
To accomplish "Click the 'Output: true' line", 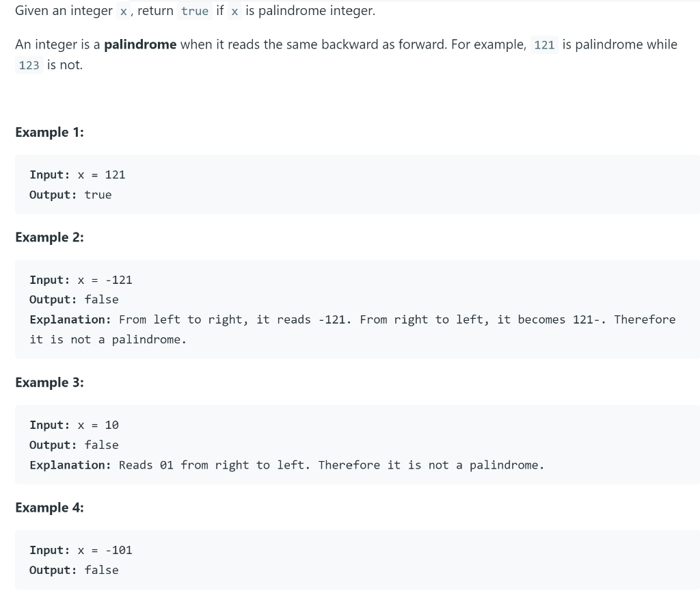I will 70,195.
